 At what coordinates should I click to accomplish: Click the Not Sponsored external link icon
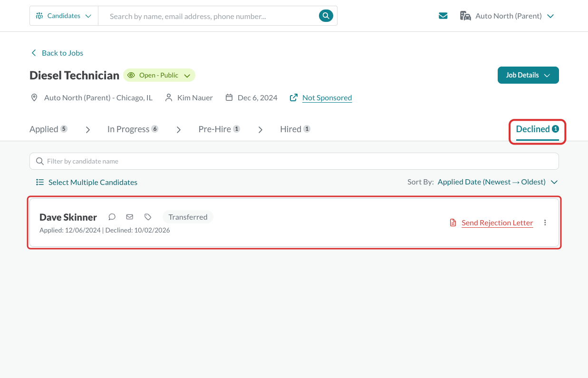tap(294, 97)
